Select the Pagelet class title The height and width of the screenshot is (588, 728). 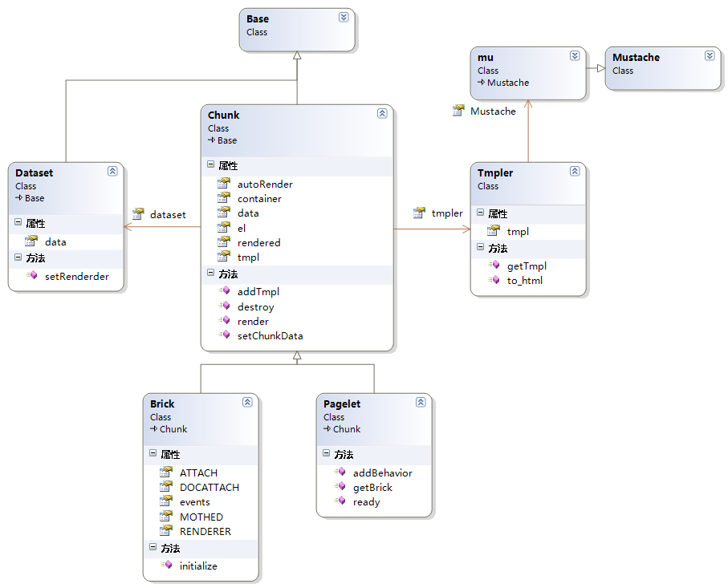(342, 403)
